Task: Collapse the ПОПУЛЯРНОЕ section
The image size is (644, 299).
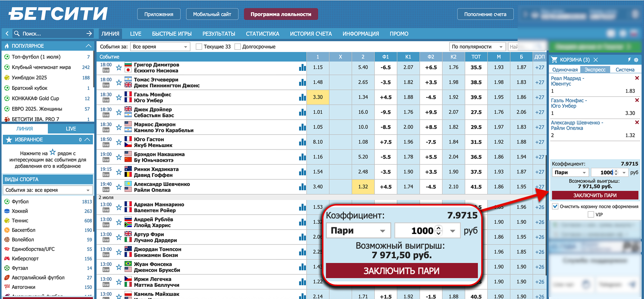Action: click(x=88, y=46)
